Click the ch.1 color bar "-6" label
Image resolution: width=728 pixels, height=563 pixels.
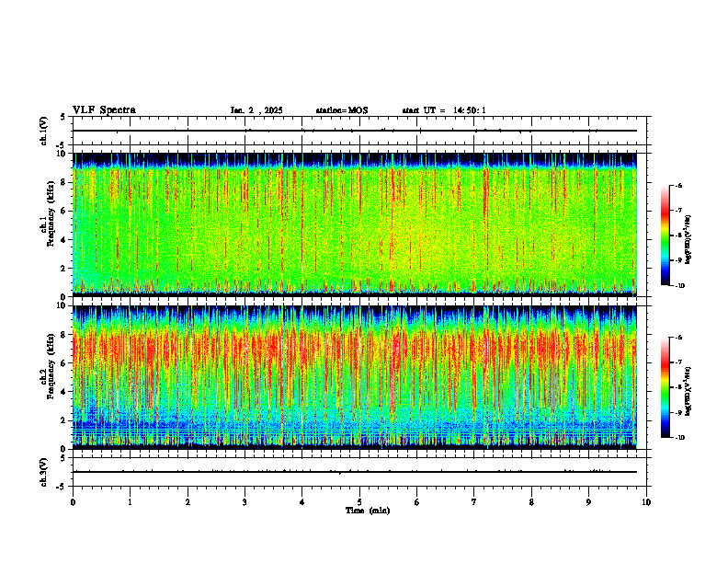point(678,185)
